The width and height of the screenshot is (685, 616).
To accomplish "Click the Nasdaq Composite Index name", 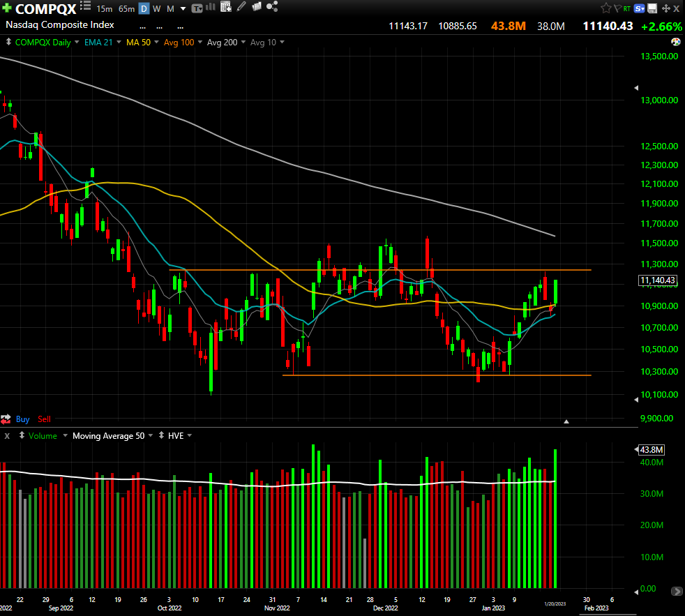I will [60, 24].
